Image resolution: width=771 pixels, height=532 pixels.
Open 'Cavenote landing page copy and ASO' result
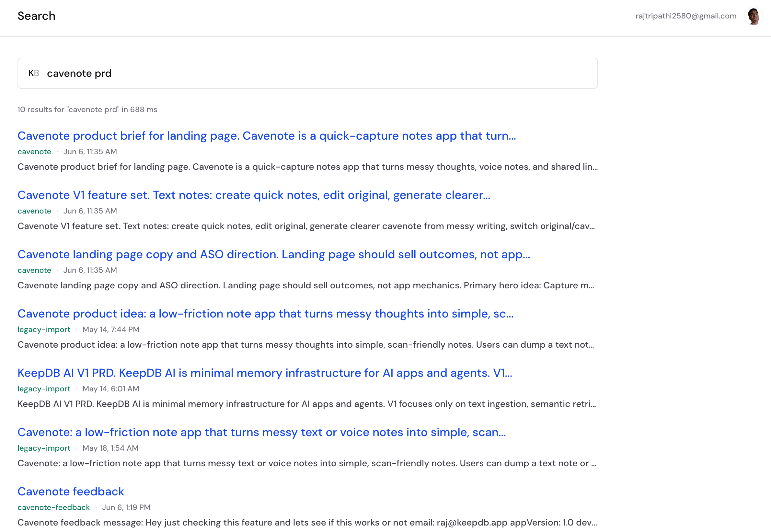[273, 254]
